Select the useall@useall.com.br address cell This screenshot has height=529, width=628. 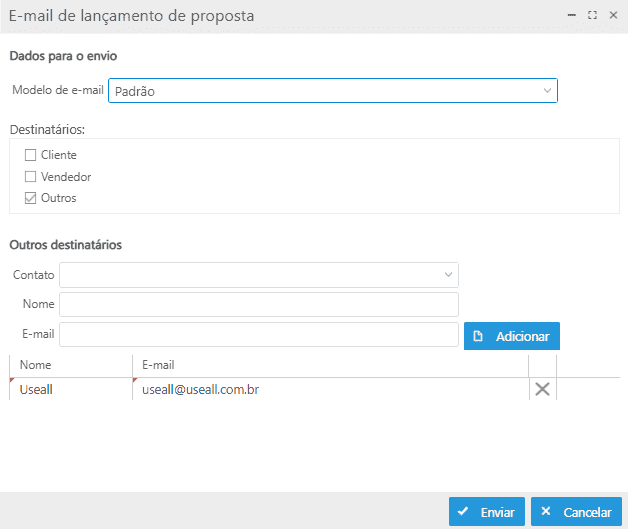(330, 389)
